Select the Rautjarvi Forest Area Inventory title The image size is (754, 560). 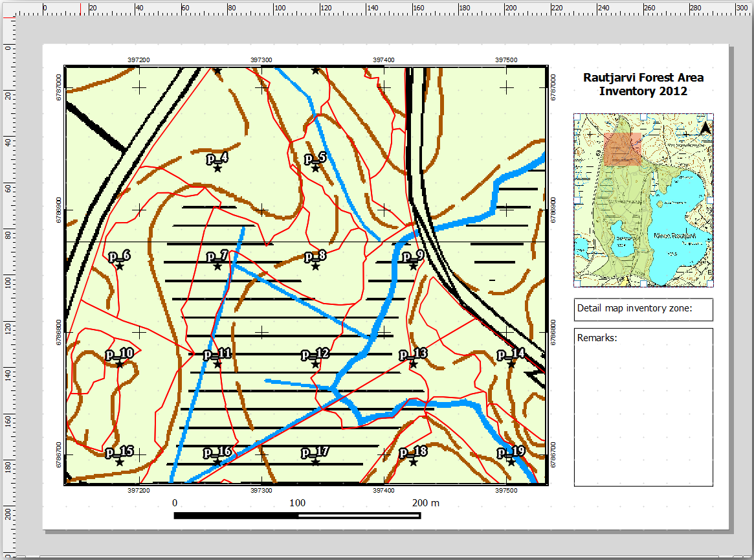coord(643,84)
